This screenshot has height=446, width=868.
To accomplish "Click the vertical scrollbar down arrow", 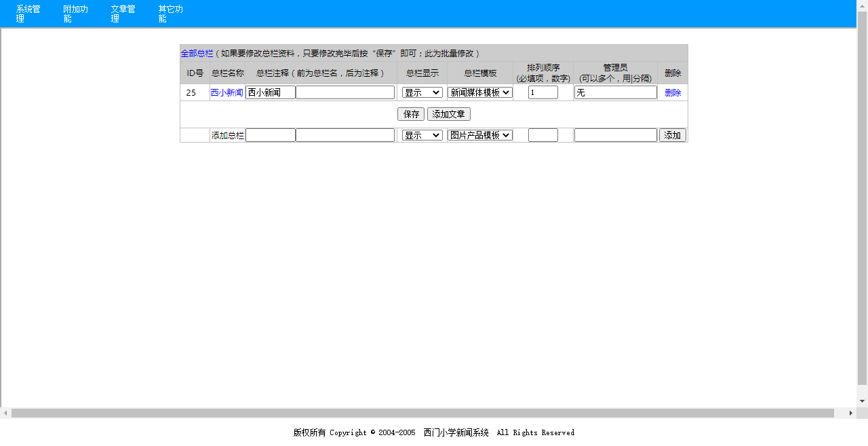I will coord(863,402).
